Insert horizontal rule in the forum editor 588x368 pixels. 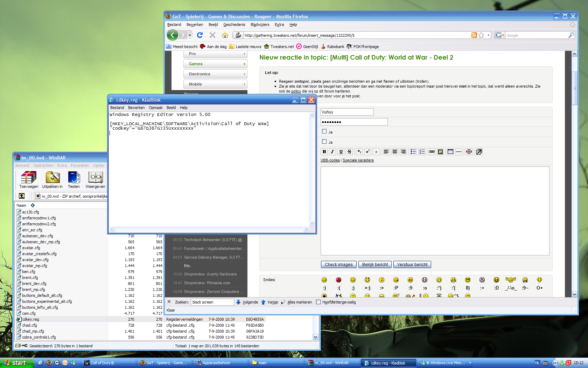coord(458,152)
